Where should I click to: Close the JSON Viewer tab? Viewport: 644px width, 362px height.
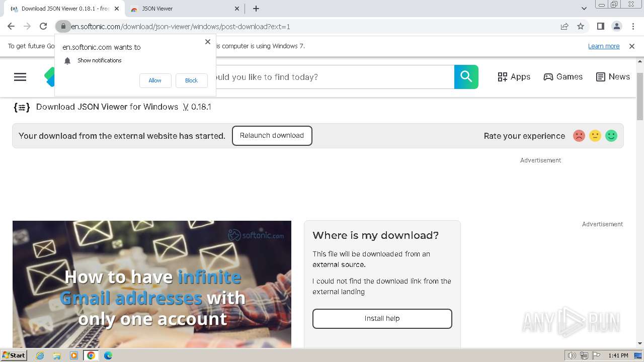(237, 9)
